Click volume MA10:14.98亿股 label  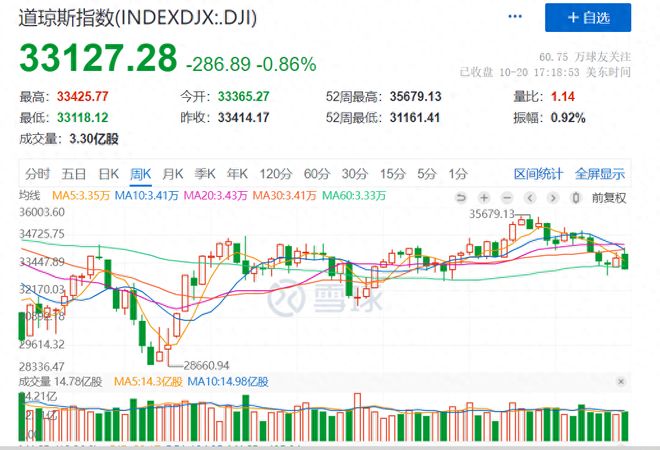click(x=228, y=382)
